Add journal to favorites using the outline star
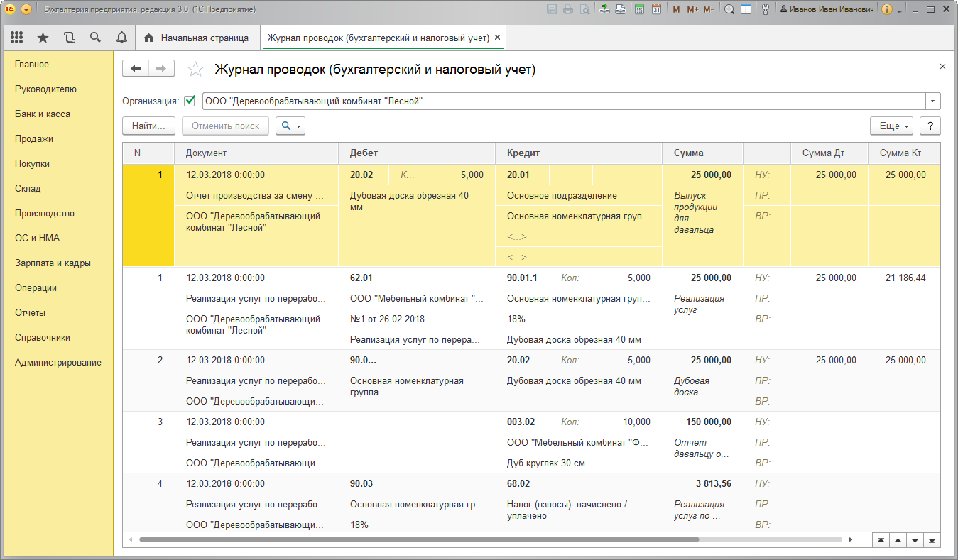The image size is (958, 560). pyautogui.click(x=195, y=70)
